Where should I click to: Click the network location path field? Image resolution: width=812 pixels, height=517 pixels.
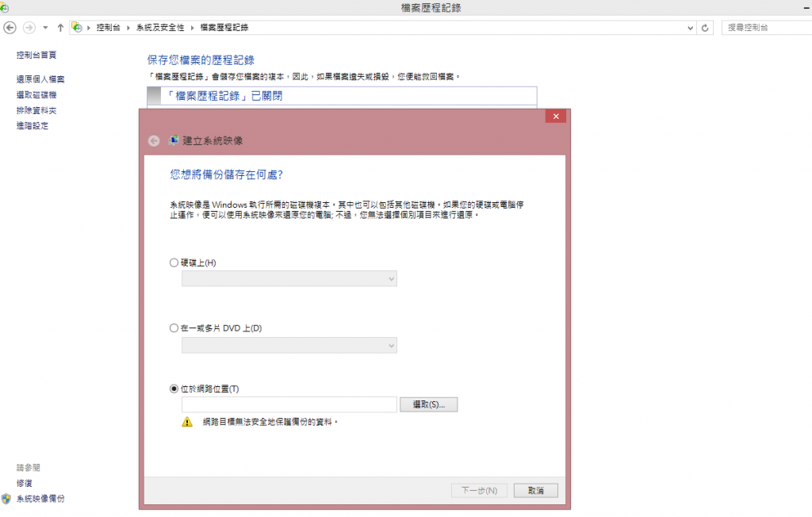(x=289, y=404)
